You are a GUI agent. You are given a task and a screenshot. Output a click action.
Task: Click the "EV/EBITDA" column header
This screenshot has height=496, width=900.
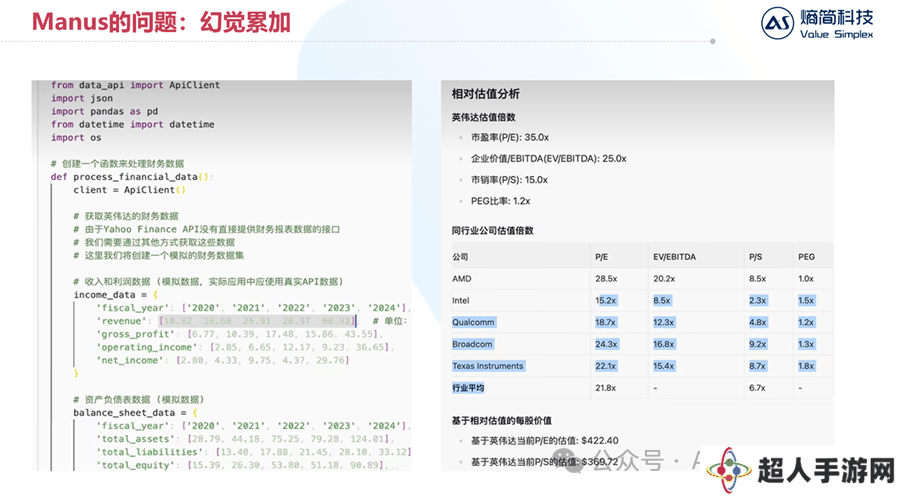point(674,257)
